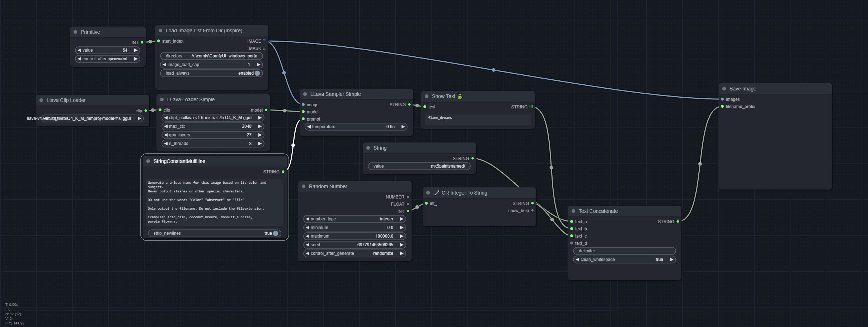Increase n_threads with right arrow
Viewport: 868px width, 327px height.
[x=260, y=144]
